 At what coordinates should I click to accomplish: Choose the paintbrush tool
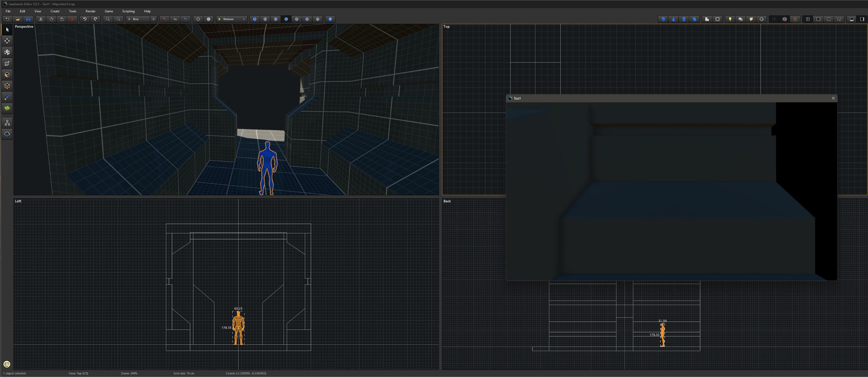click(x=7, y=97)
